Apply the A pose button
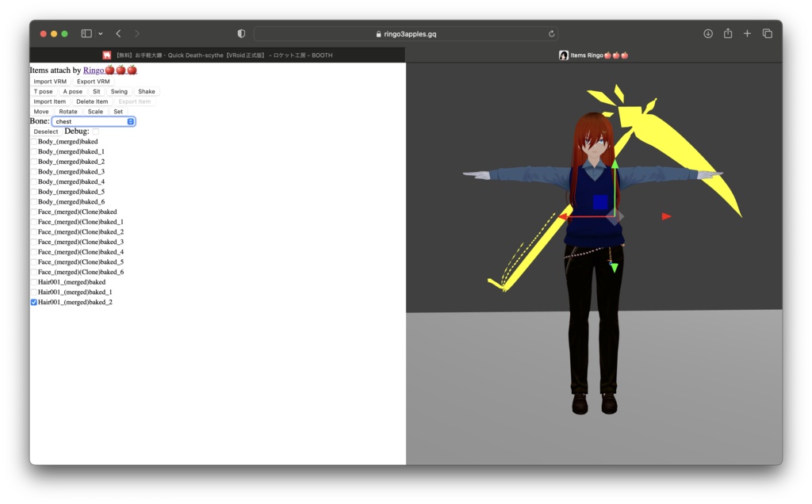Screen dimensions: 812x504 [72, 91]
